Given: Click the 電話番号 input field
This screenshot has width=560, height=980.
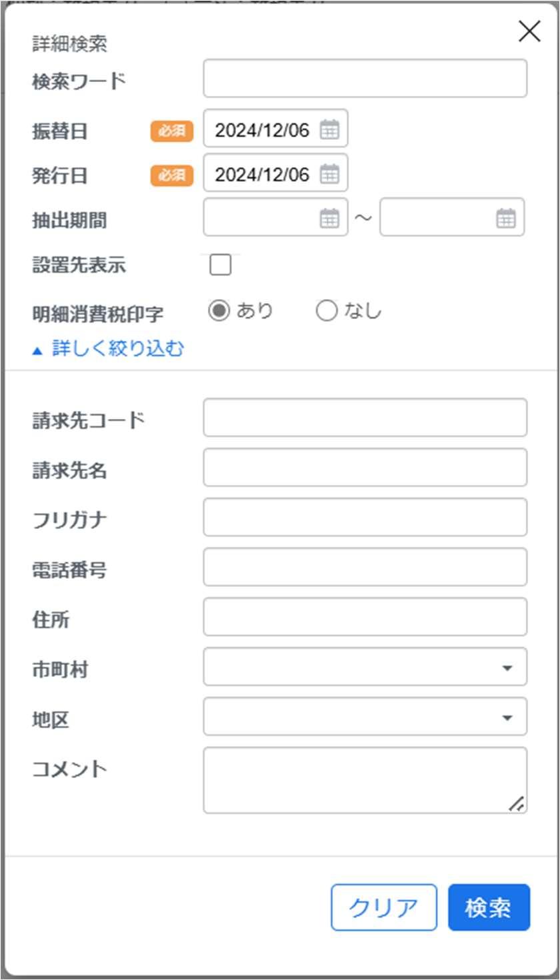Looking at the screenshot, I should (365, 567).
